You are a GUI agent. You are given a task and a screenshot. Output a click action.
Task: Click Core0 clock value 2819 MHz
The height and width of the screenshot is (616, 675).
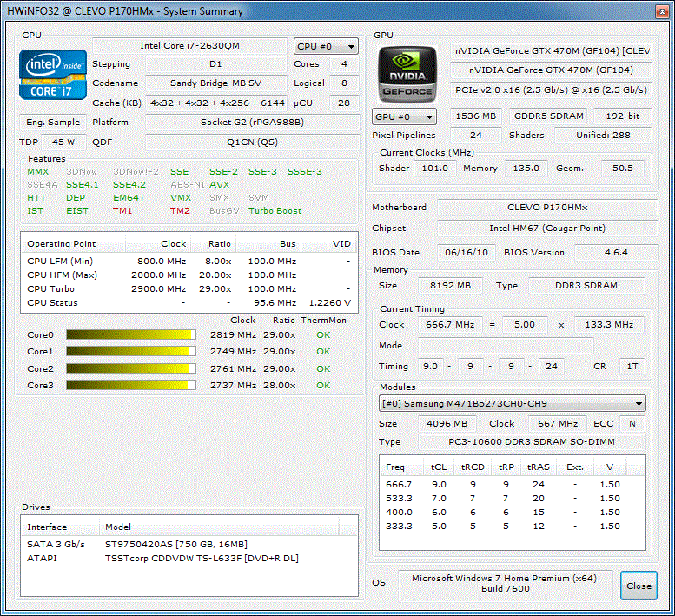click(234, 334)
